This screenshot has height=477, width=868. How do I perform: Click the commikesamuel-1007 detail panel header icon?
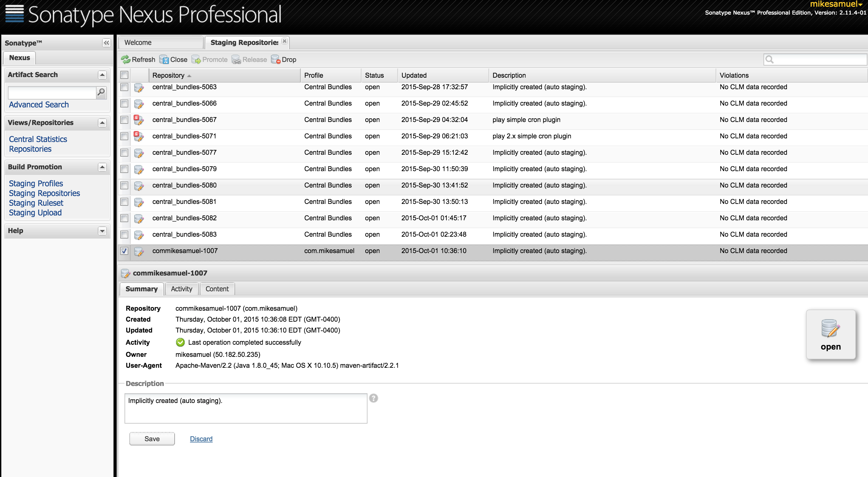click(125, 273)
